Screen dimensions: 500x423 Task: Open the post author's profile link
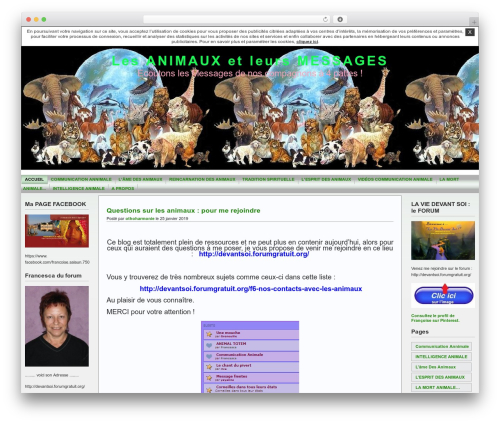click(140, 219)
